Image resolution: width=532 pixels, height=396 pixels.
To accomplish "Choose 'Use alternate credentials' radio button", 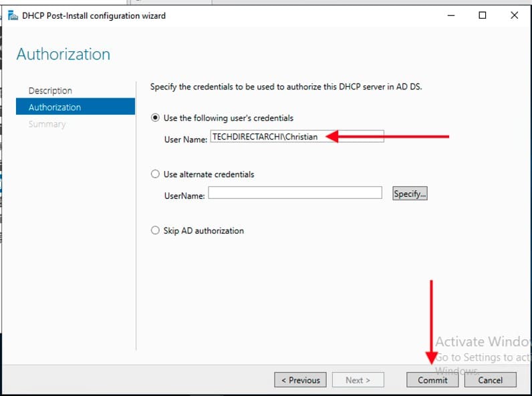I will tap(156, 174).
